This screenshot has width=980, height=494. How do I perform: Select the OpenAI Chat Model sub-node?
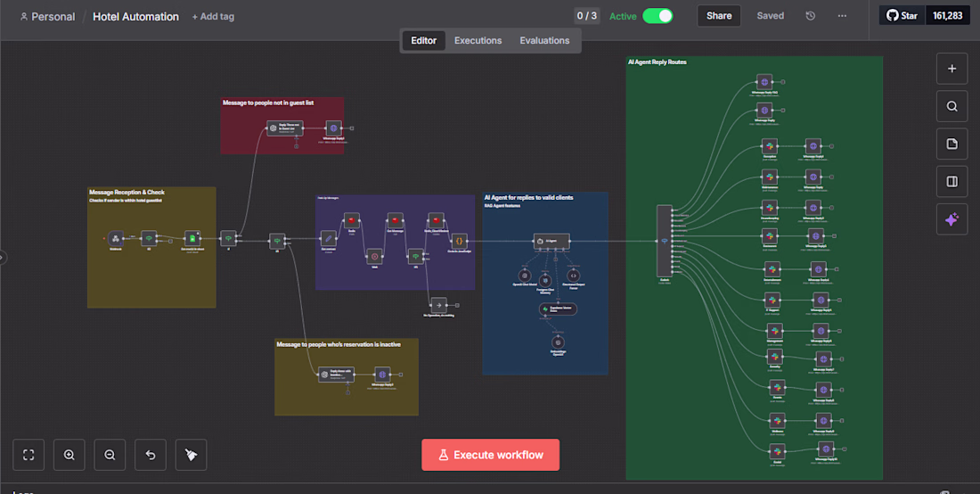tap(525, 276)
